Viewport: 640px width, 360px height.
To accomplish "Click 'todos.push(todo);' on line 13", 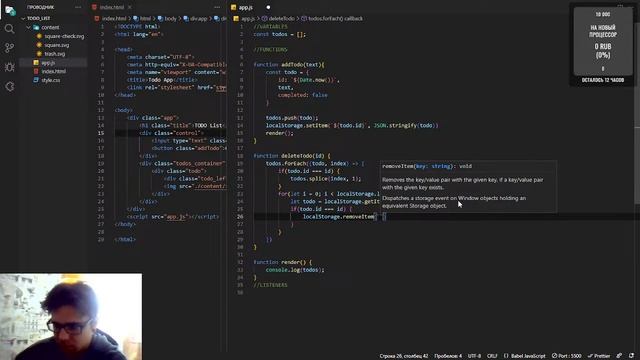I will (292, 118).
